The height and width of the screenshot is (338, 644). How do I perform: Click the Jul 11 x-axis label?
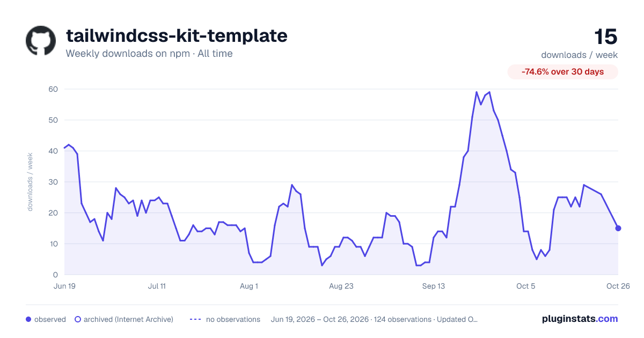(157, 286)
